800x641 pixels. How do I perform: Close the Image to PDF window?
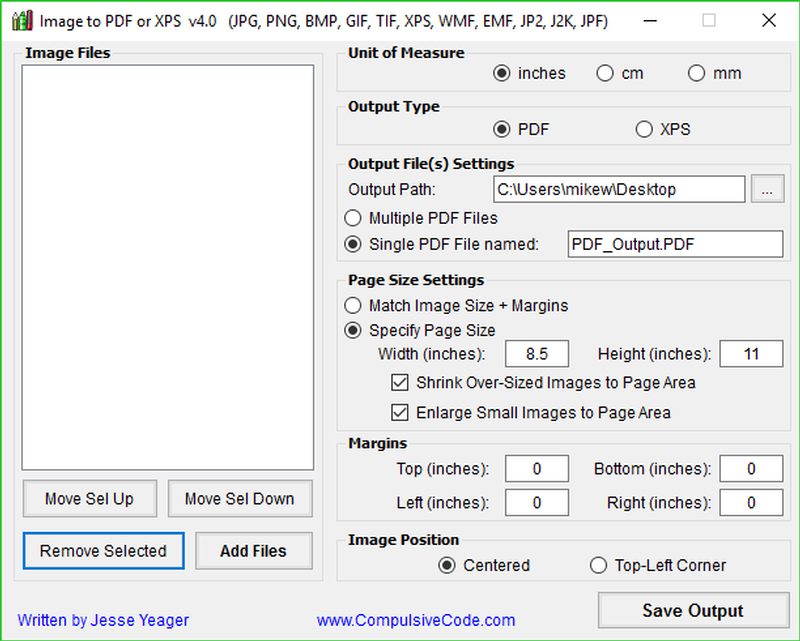click(x=769, y=21)
